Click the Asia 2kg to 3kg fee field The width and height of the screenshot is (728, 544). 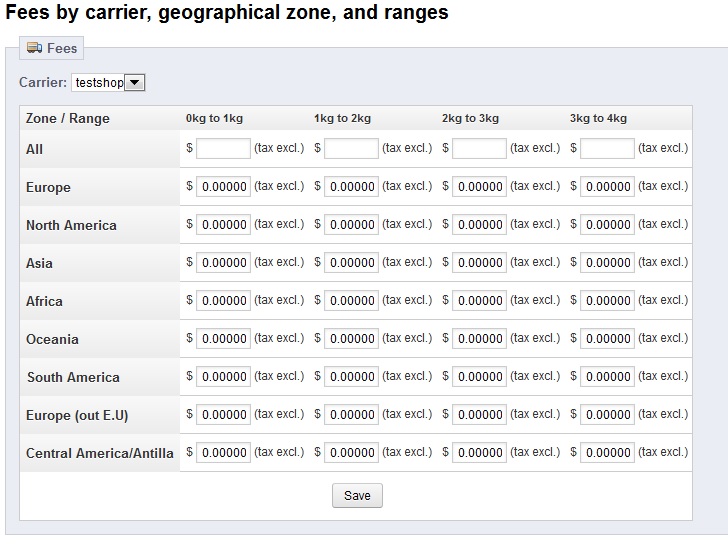[x=479, y=263]
